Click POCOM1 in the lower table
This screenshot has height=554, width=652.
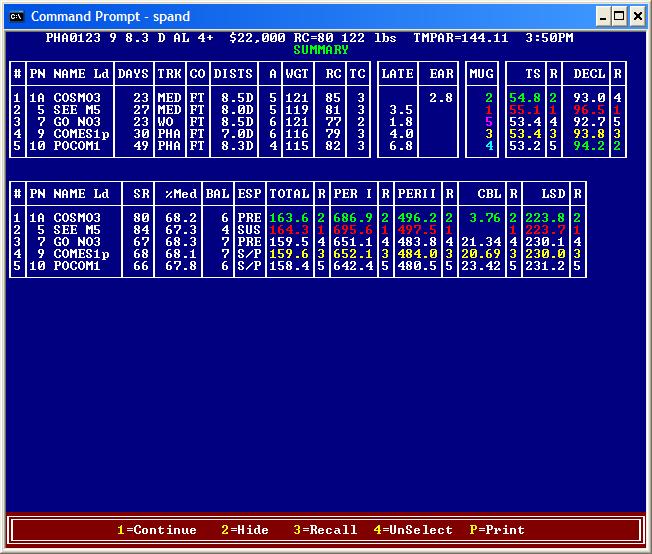pyautogui.click(x=77, y=266)
